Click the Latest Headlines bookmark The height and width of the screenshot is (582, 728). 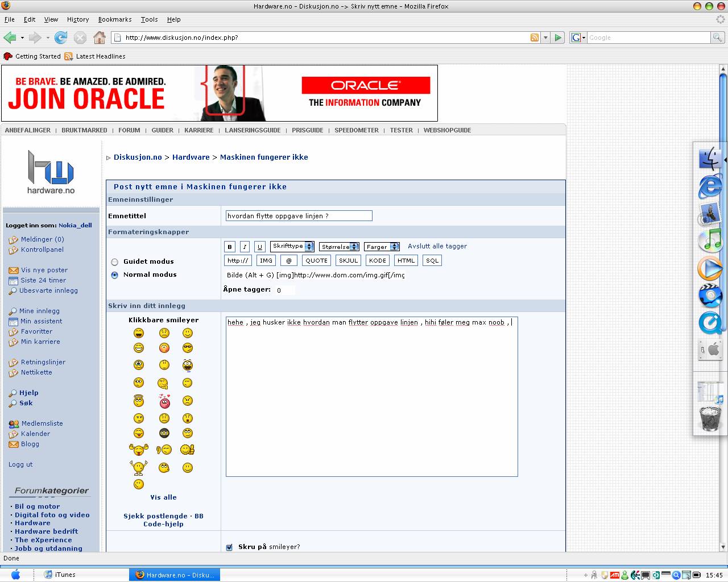(95, 56)
